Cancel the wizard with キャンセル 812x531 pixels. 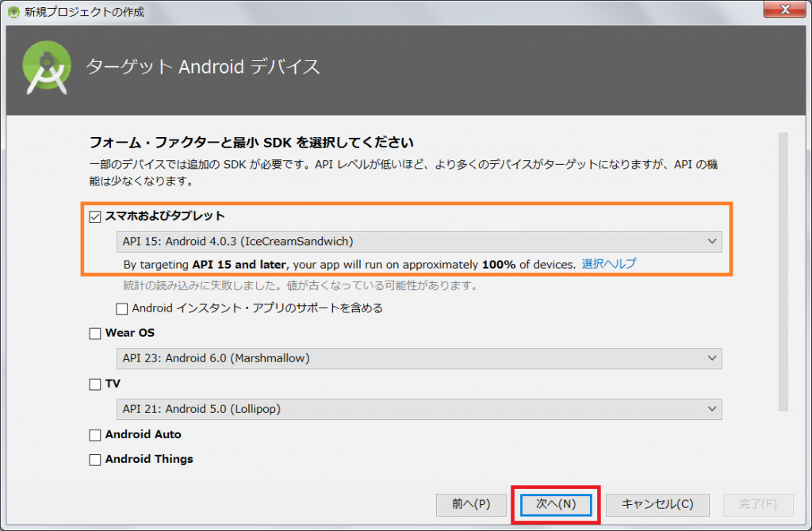click(x=657, y=505)
